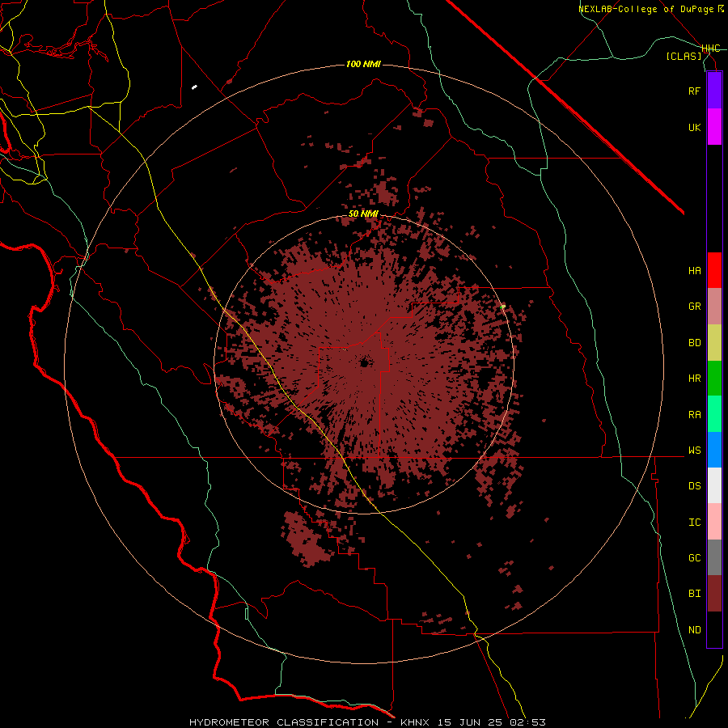Click the [CLAS] legend header

684,56
